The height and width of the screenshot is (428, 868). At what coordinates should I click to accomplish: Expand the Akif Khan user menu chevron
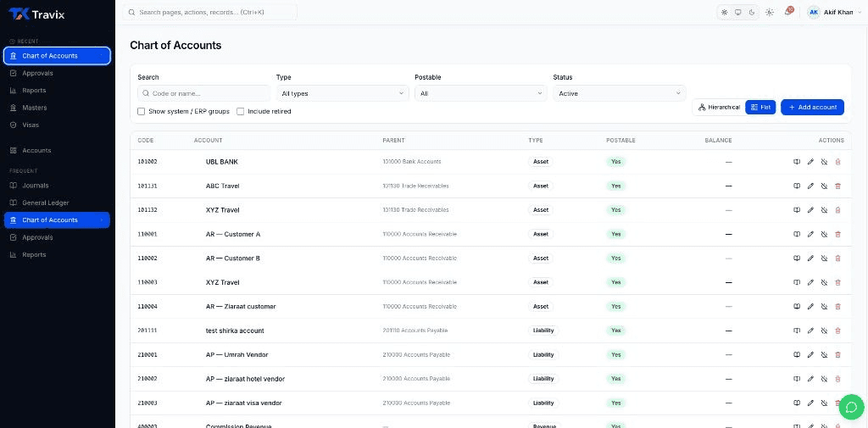[860, 12]
